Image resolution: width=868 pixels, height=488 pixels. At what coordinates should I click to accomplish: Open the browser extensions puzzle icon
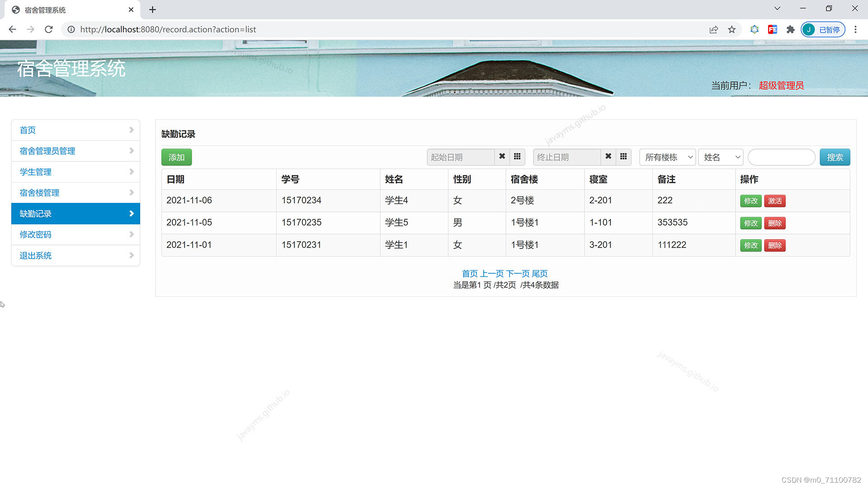(790, 29)
